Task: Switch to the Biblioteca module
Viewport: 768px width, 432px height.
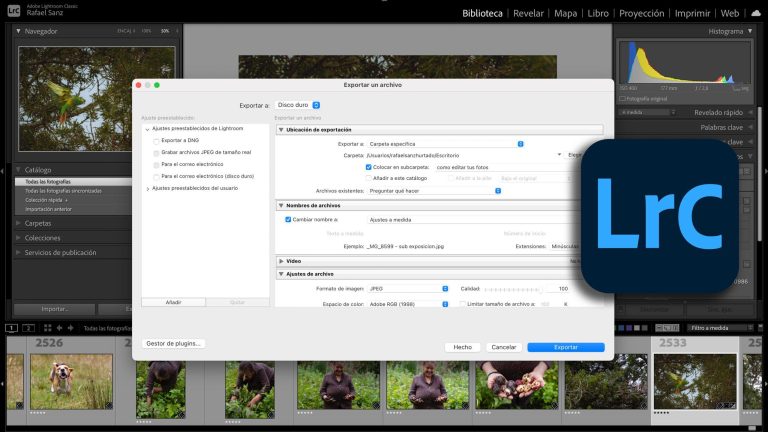Action: click(482, 14)
